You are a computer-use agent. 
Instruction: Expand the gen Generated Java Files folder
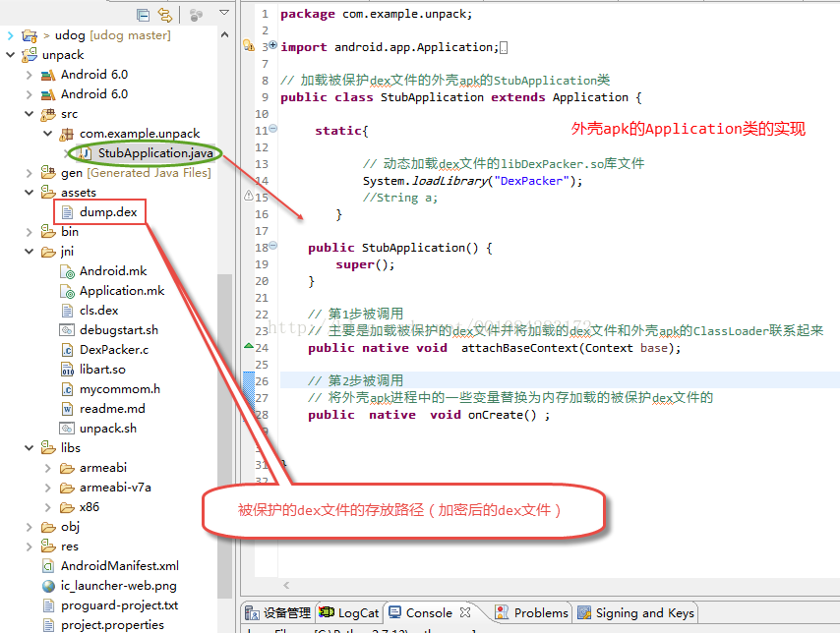coord(30,173)
